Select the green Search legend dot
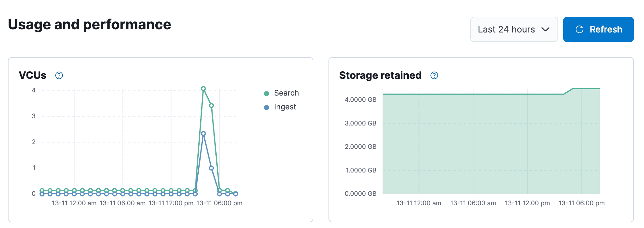644x228 pixels. (267, 93)
